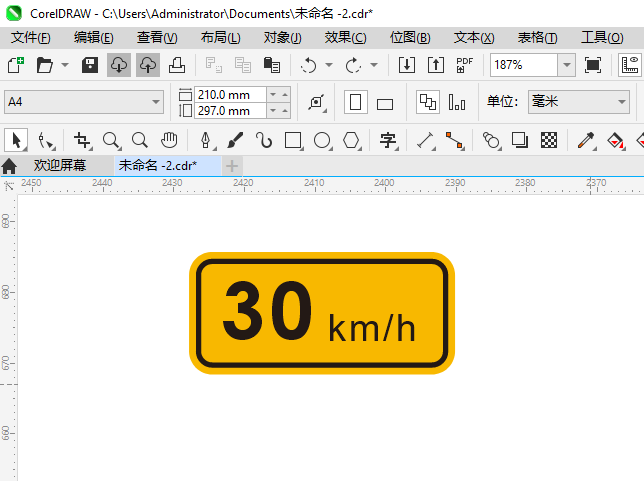Expand the undo history dropdown arrow
The width and height of the screenshot is (644, 481).
point(329,65)
